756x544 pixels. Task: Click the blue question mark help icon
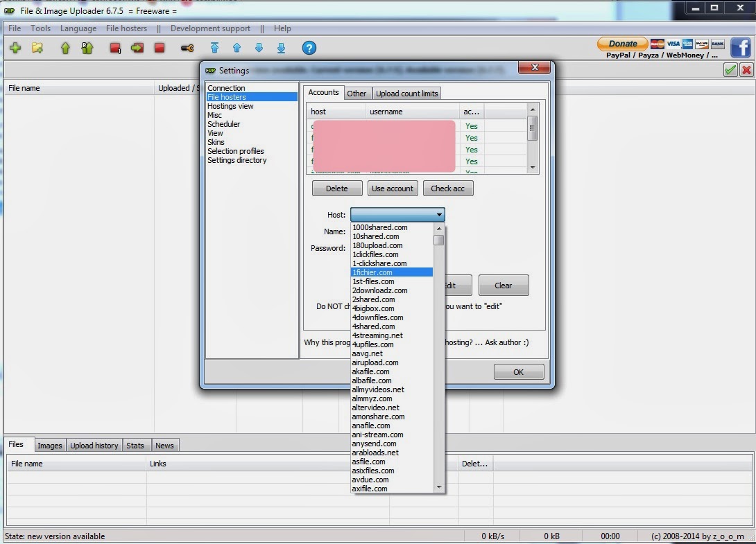309,48
